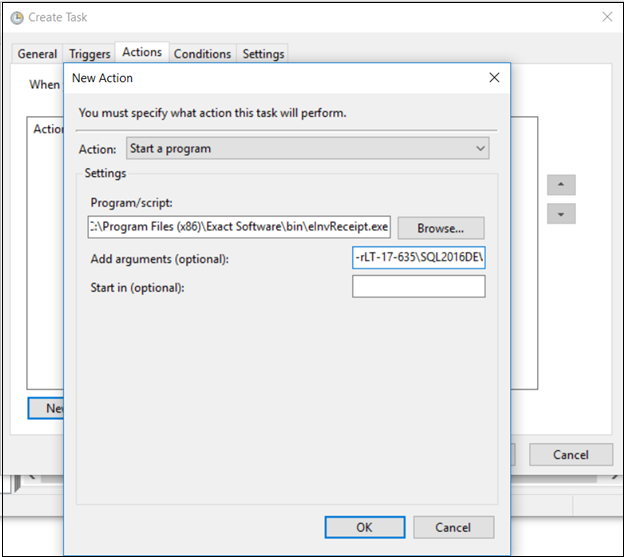Open the Action type dropdown
624x557 pixels.
coord(308,148)
